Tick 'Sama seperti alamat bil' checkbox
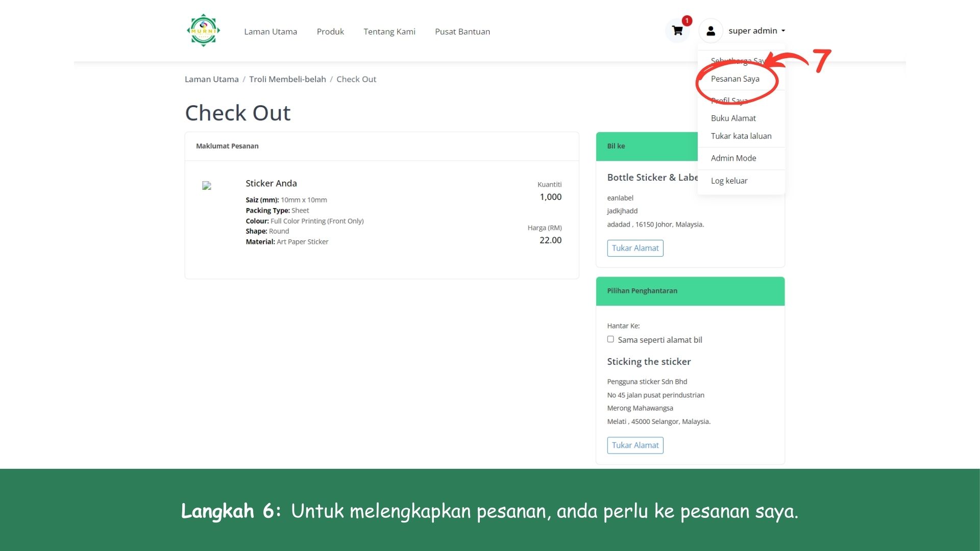Viewport: 980px width, 551px height. point(610,339)
